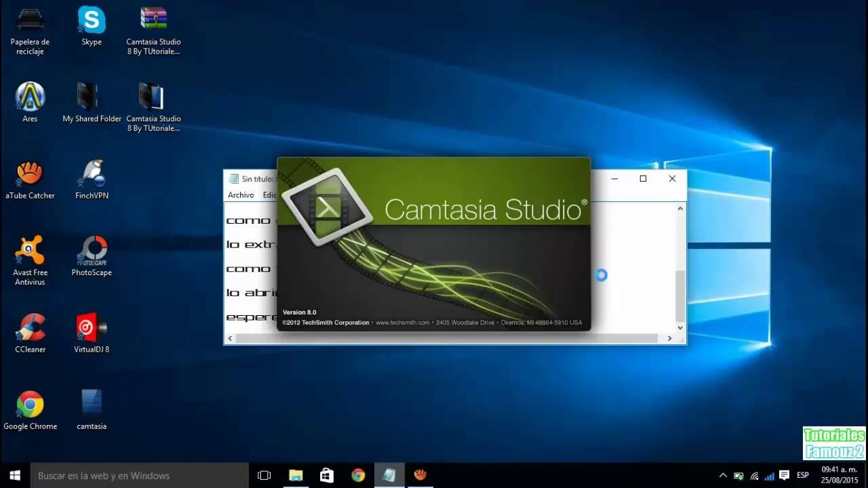
Task: Click the Windows Start button
Action: (x=13, y=475)
